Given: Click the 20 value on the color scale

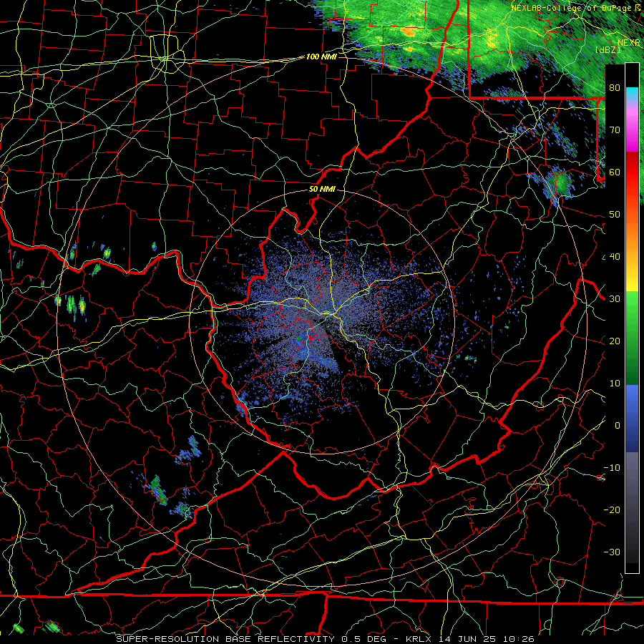Looking at the screenshot, I should point(615,341).
